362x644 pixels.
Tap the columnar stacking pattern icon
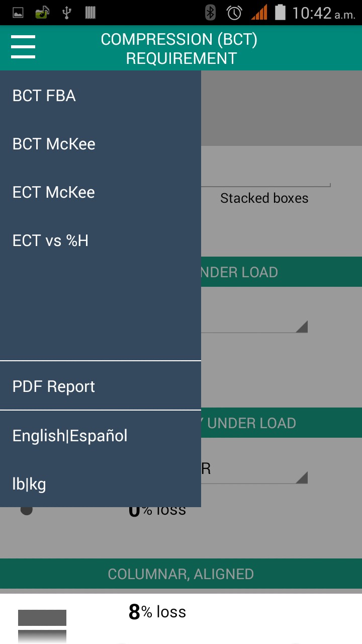(x=42, y=624)
